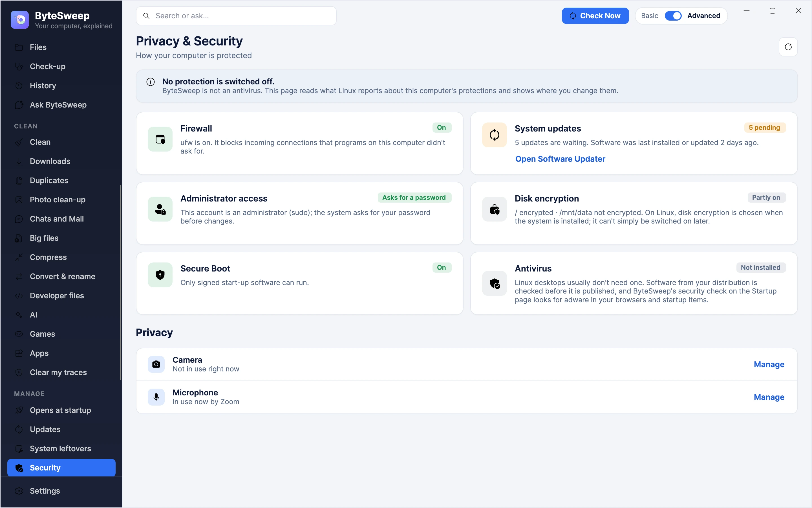The image size is (812, 508).
Task: Select the Security sidebar item
Action: 61,468
